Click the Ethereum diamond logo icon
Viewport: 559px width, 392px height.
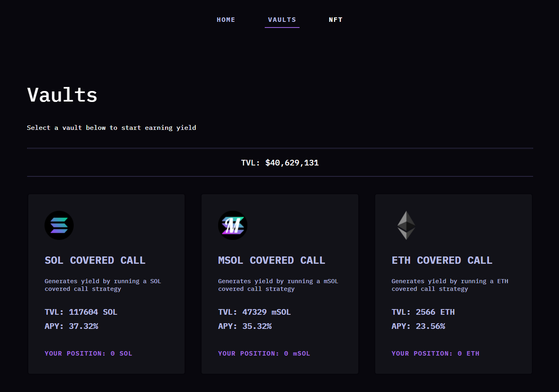point(406,225)
